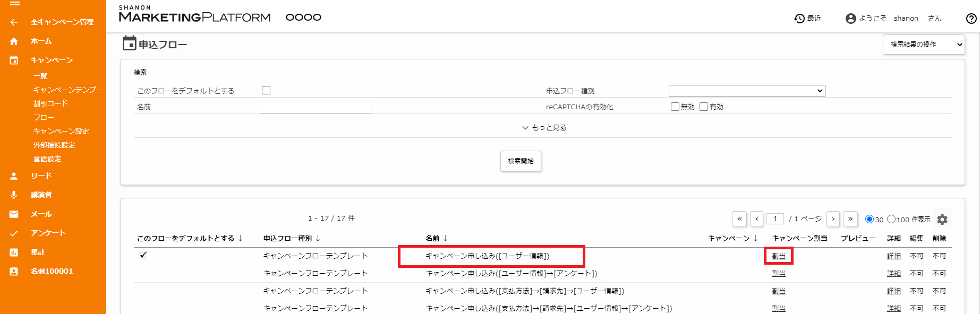Tick the reCAPTCHA 無効 checkbox
Image resolution: width=980 pixels, height=314 pixels.
tap(675, 107)
